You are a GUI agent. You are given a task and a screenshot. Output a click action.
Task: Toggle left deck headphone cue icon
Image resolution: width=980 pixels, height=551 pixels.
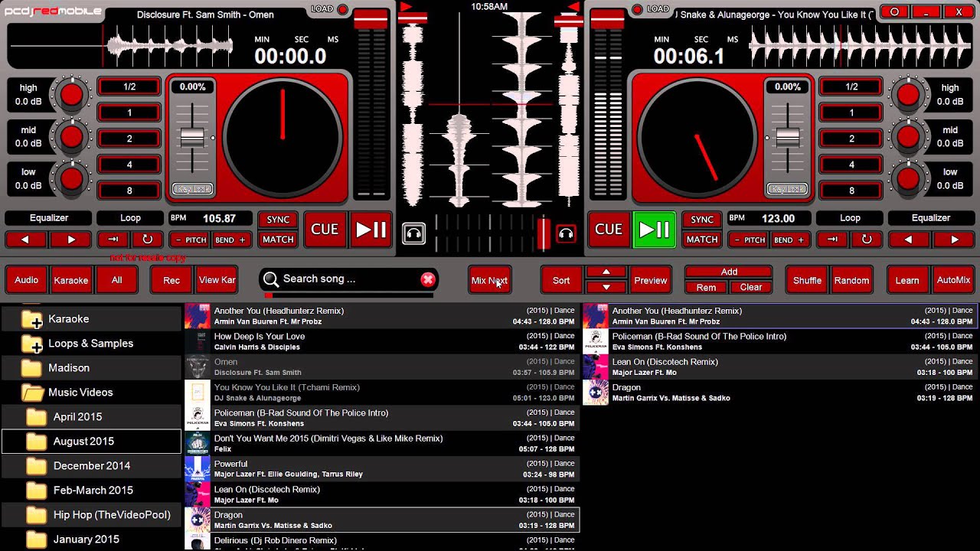413,233
